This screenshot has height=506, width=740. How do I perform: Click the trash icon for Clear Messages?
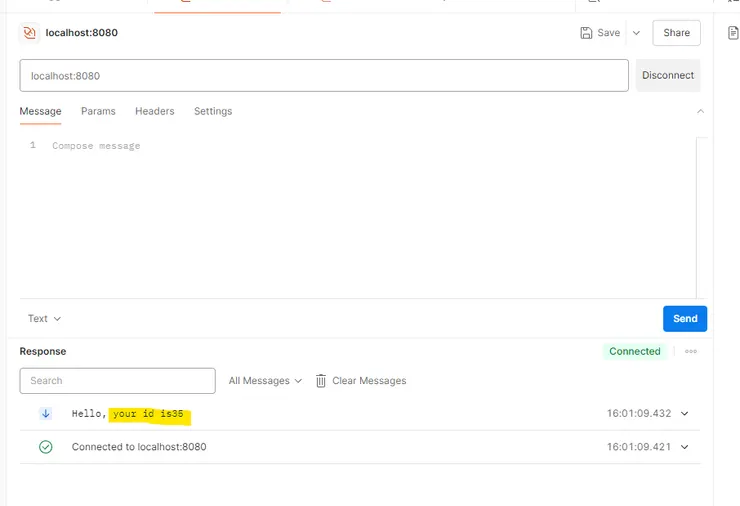click(x=321, y=380)
